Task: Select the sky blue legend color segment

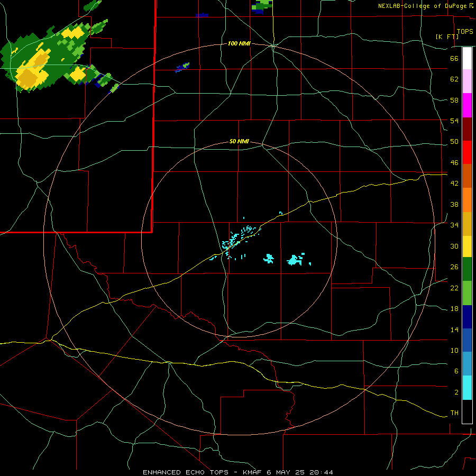Action: [467, 364]
